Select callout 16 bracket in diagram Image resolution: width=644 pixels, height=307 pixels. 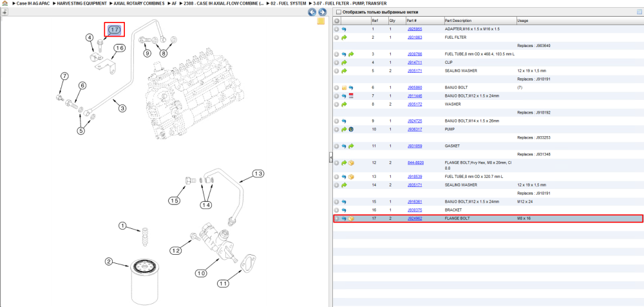pos(119,48)
